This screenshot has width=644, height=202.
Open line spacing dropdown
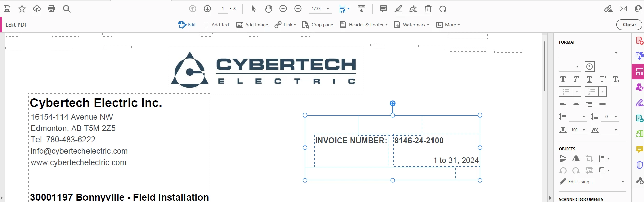[x=584, y=117]
